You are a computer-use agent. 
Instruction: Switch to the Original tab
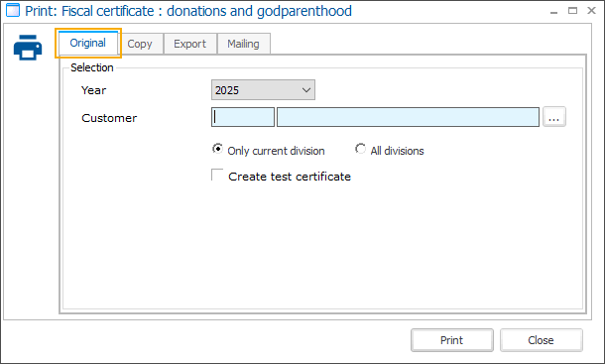click(x=88, y=43)
